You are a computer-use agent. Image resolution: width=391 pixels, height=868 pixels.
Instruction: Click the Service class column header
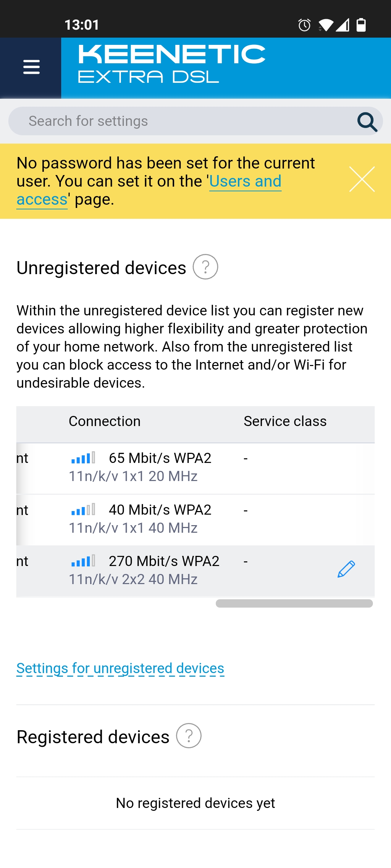(x=285, y=421)
